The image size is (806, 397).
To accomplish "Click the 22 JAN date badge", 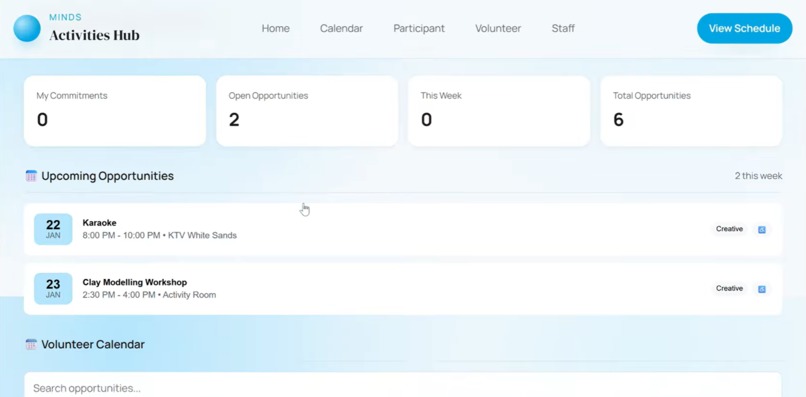I will pos(53,229).
